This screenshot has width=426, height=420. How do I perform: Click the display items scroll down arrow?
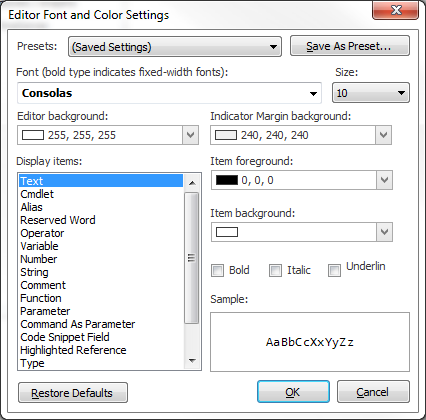click(x=192, y=361)
